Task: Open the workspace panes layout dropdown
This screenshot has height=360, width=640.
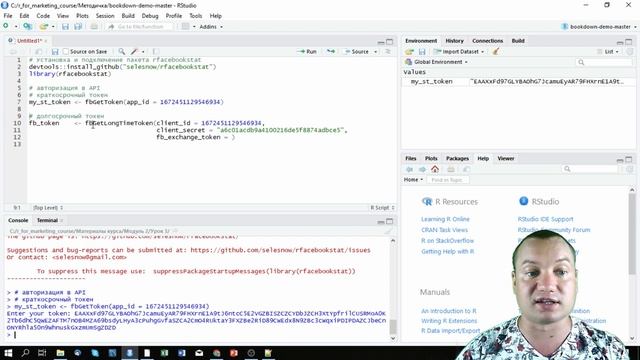Action: (188, 27)
